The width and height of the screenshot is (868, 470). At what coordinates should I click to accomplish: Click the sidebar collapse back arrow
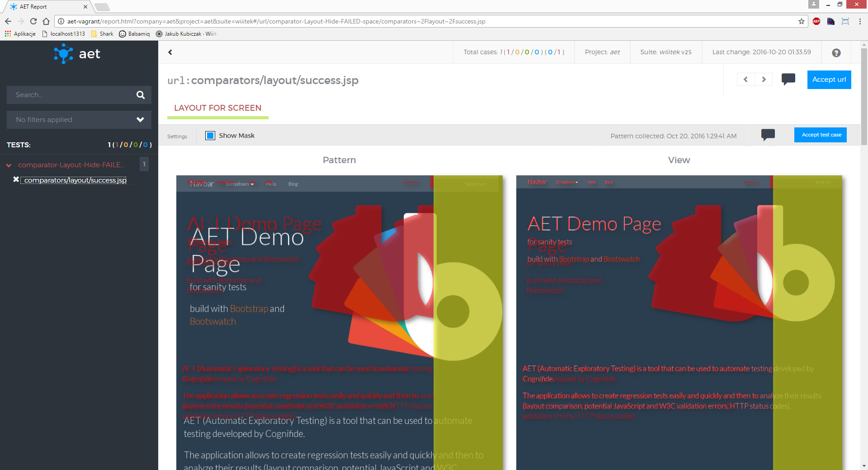coord(170,52)
